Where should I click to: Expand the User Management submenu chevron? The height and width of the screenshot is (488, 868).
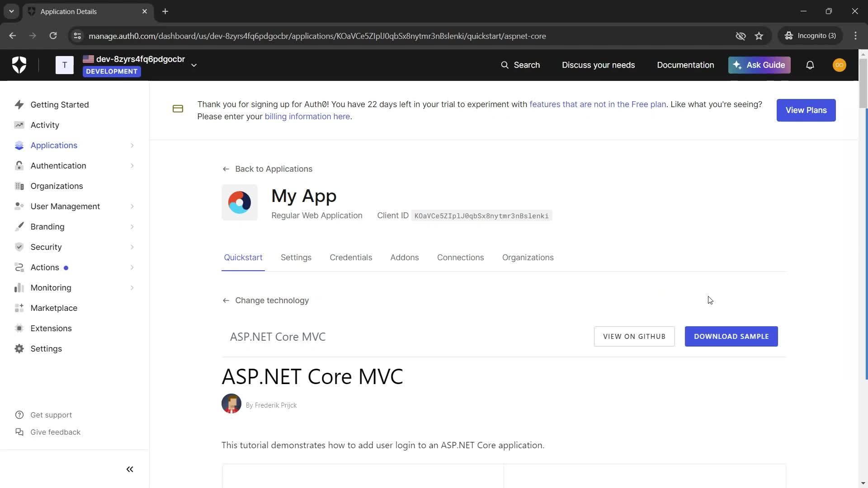(132, 206)
